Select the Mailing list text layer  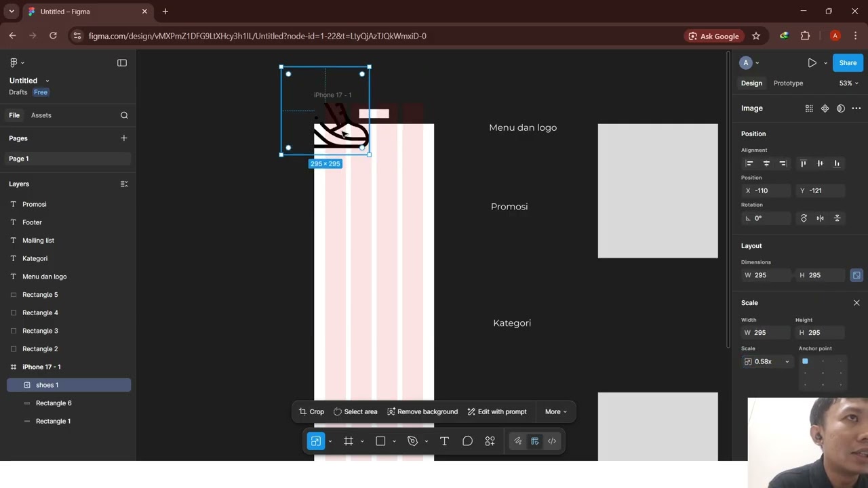point(68,241)
